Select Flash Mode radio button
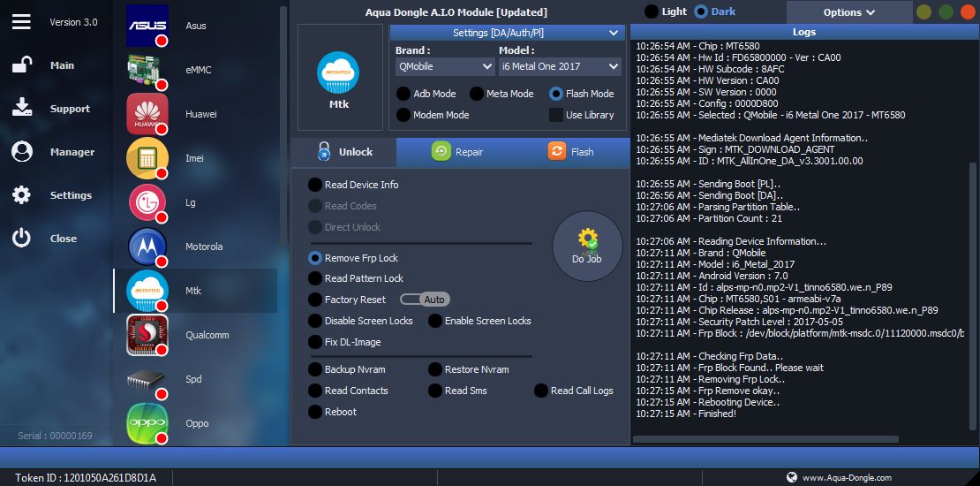Viewport: 980px width, 486px height. pos(556,94)
